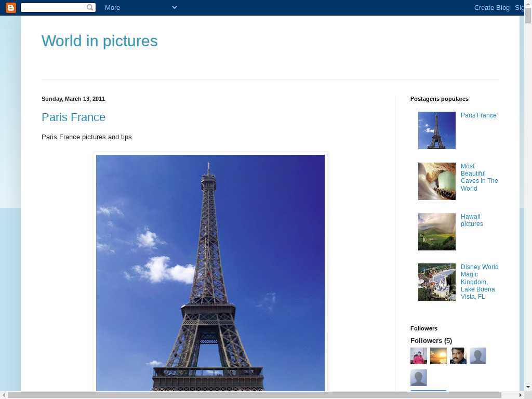Click the Eiffel Tower sidebar thumbnail
532x399 pixels.
pos(436,130)
